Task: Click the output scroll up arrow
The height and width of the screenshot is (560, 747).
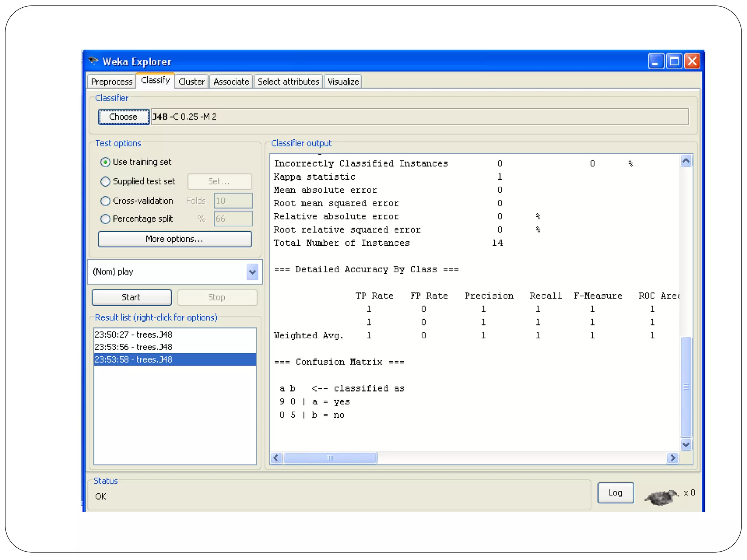Action: pyautogui.click(x=686, y=161)
